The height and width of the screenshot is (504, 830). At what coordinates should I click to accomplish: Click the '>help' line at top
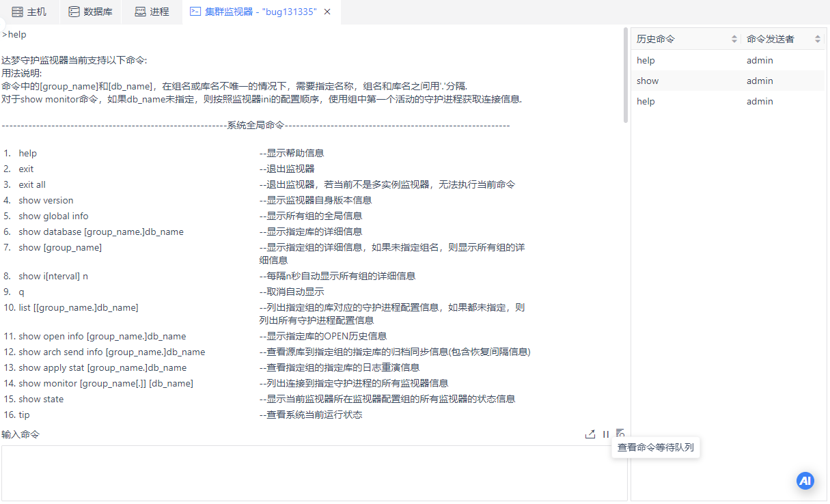14,34
